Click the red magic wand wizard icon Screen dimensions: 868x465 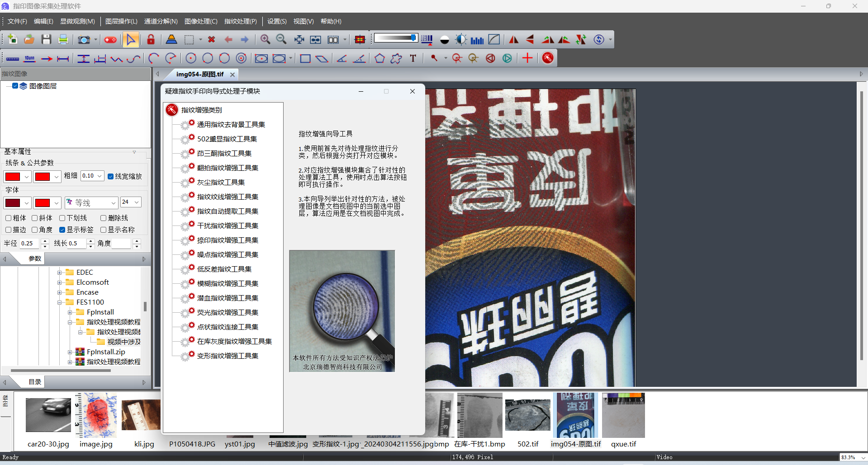click(548, 58)
